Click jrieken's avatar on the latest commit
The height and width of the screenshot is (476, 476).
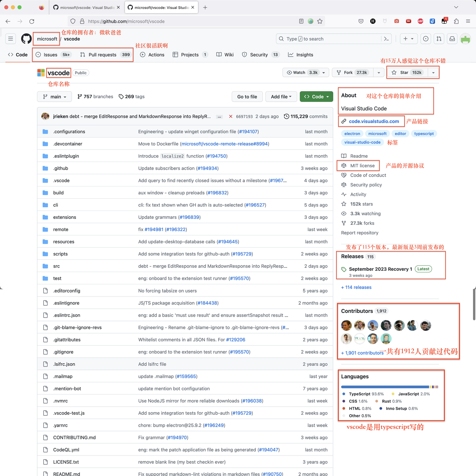click(45, 116)
